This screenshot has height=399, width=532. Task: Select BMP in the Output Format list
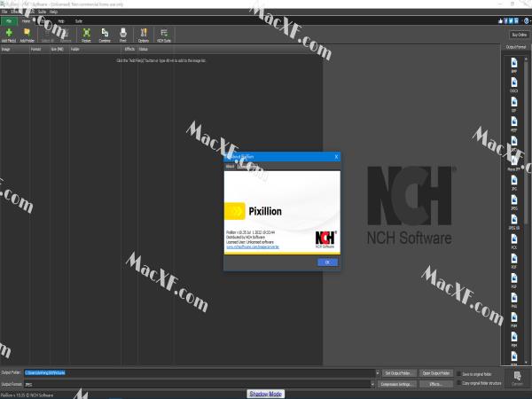tap(514, 66)
